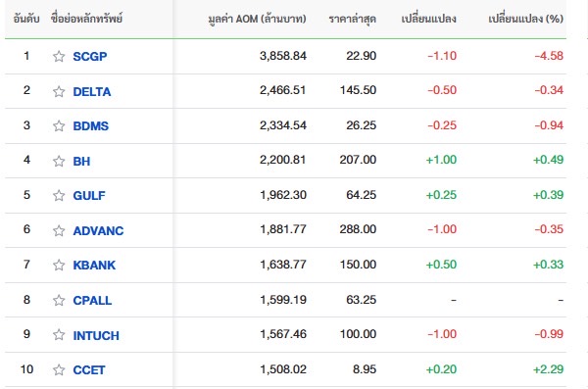Star the INTUCH stock row
Viewport: 588px width, 389px height.
click(x=59, y=334)
